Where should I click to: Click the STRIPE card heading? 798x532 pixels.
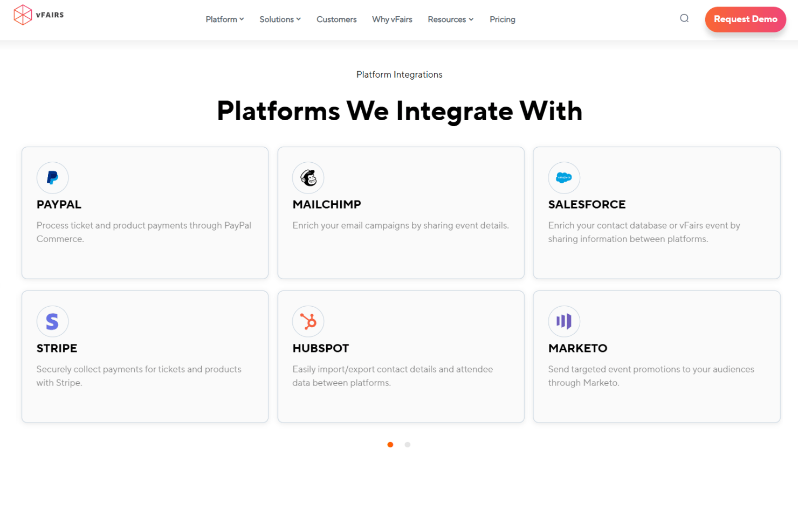point(57,349)
